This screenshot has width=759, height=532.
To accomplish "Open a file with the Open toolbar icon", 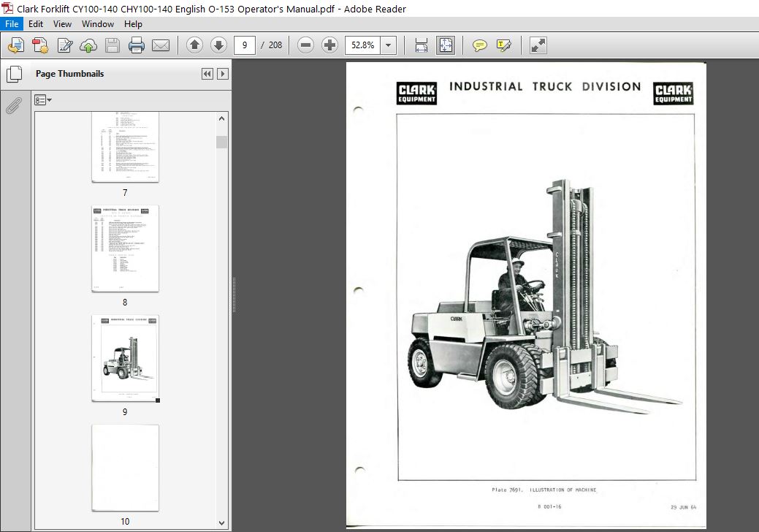I will pyautogui.click(x=15, y=45).
